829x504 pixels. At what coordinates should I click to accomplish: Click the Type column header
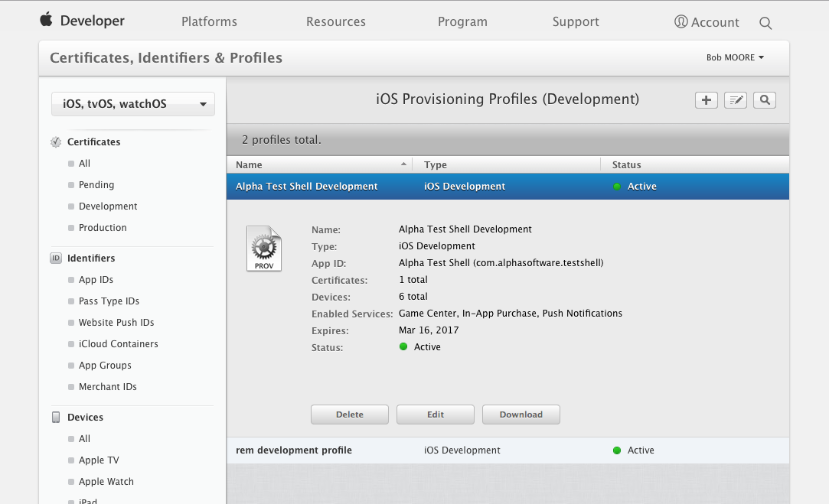[507, 164]
